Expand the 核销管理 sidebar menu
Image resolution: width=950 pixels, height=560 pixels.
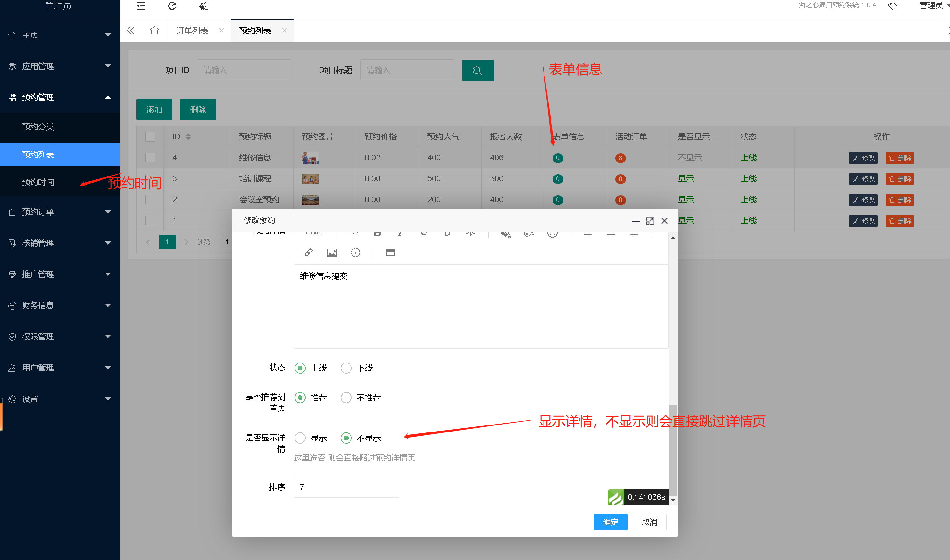coord(59,243)
